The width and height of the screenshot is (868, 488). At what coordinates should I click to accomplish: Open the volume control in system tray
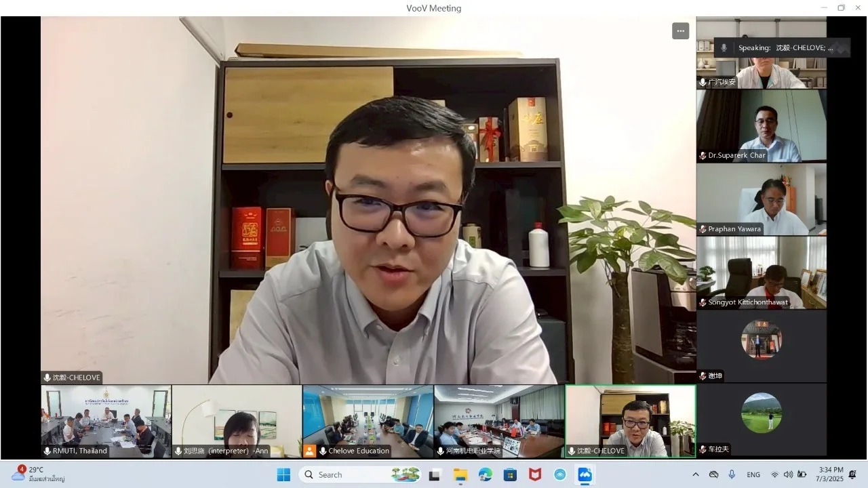pyautogui.click(x=788, y=474)
